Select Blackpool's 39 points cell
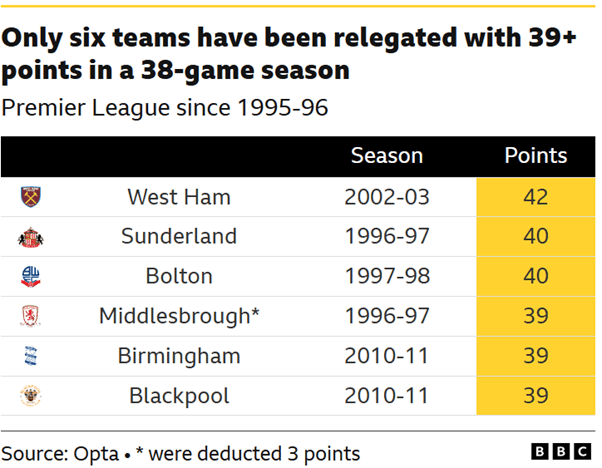 pos(535,396)
